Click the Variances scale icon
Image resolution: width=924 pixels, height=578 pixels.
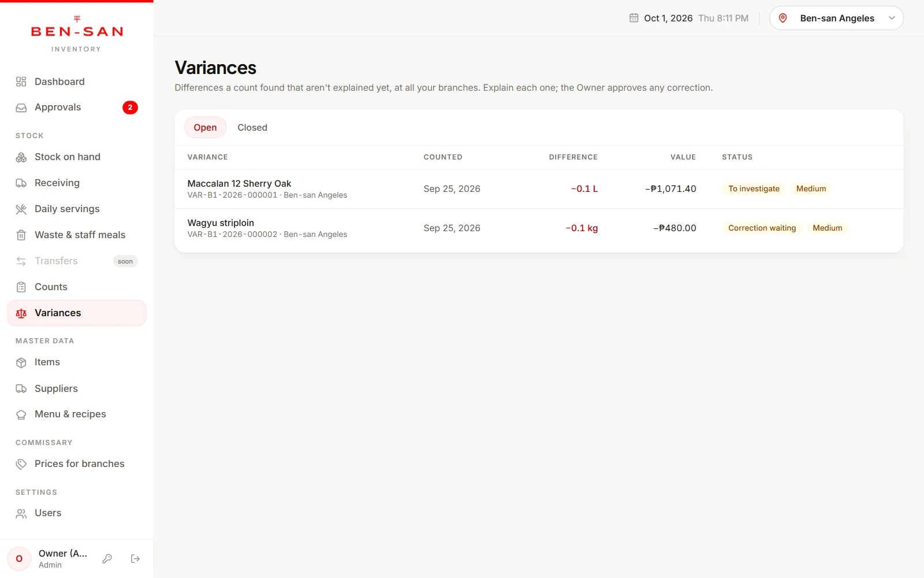pos(21,313)
